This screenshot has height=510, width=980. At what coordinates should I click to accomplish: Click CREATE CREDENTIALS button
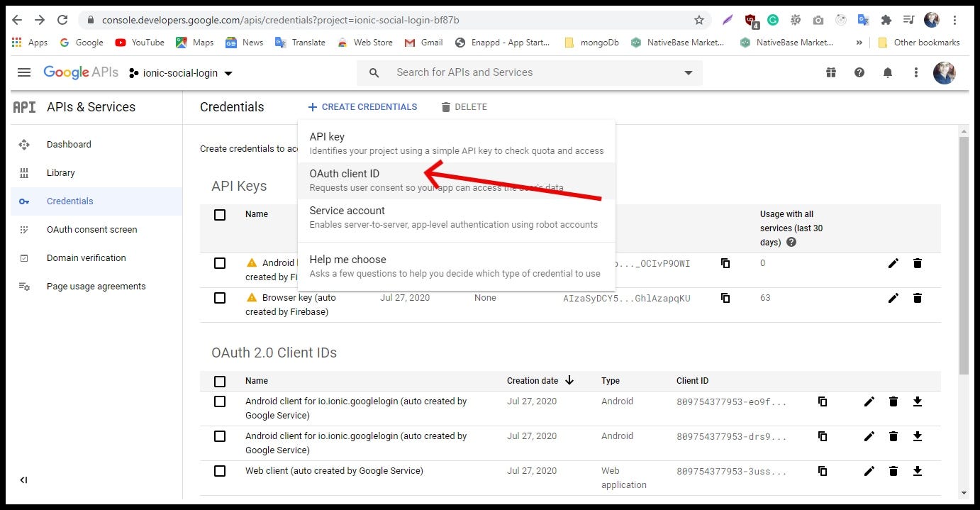(x=362, y=107)
